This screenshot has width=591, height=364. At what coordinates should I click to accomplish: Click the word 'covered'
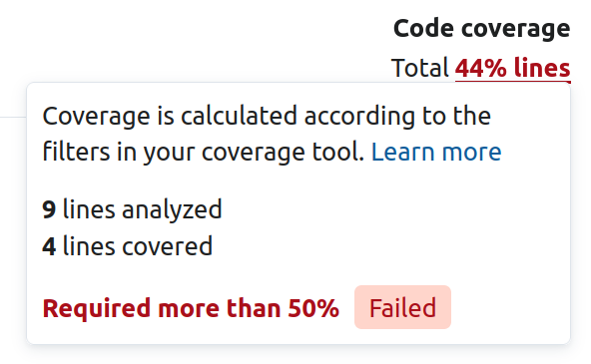[x=167, y=247]
